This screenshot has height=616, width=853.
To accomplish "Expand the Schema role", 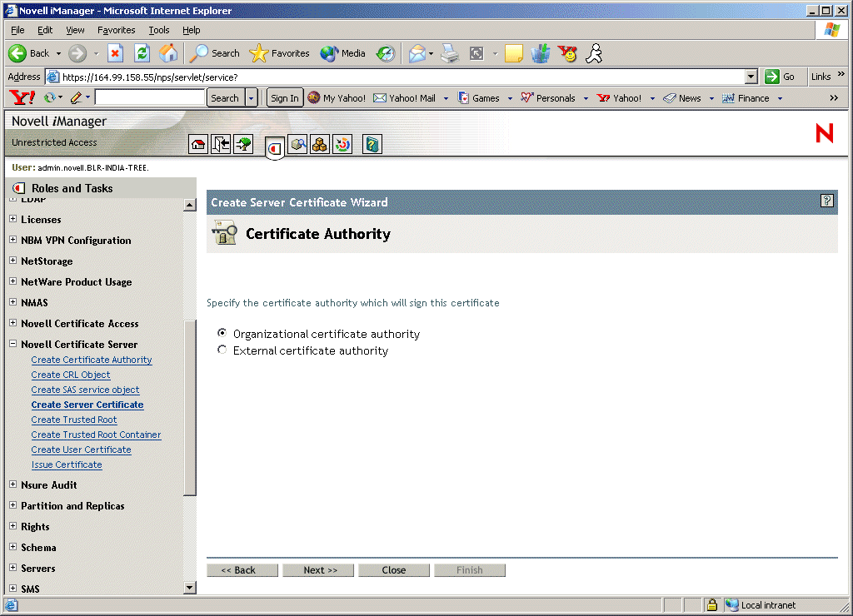I will 13,547.
